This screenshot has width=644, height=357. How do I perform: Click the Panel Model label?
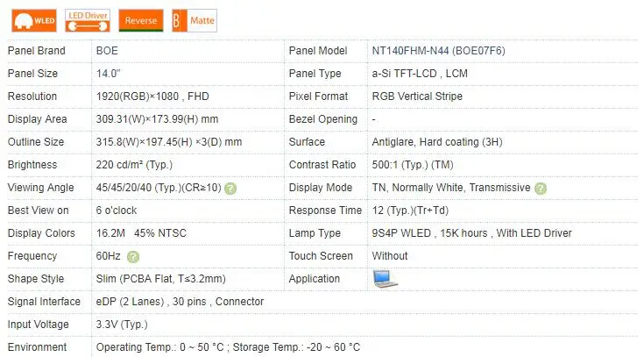(318, 51)
